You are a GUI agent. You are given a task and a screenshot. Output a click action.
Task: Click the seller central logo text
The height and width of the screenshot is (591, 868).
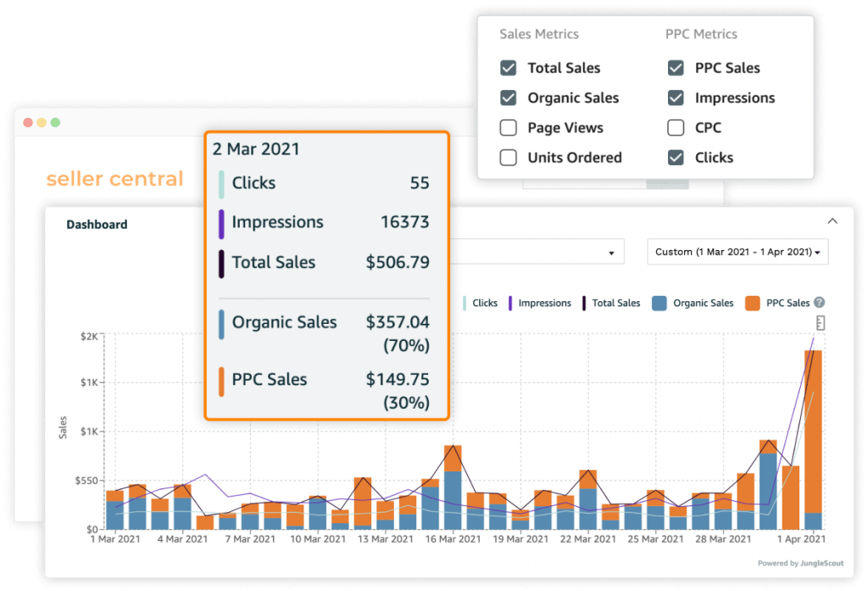click(114, 179)
